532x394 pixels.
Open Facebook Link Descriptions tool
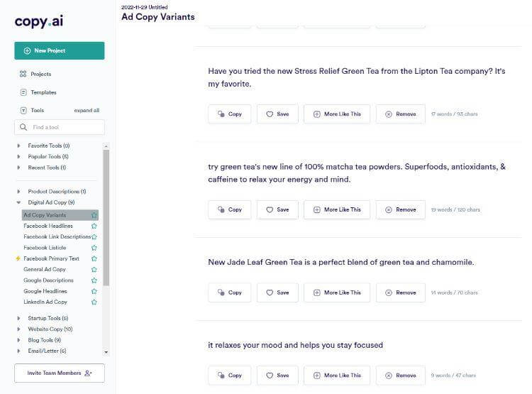click(57, 236)
